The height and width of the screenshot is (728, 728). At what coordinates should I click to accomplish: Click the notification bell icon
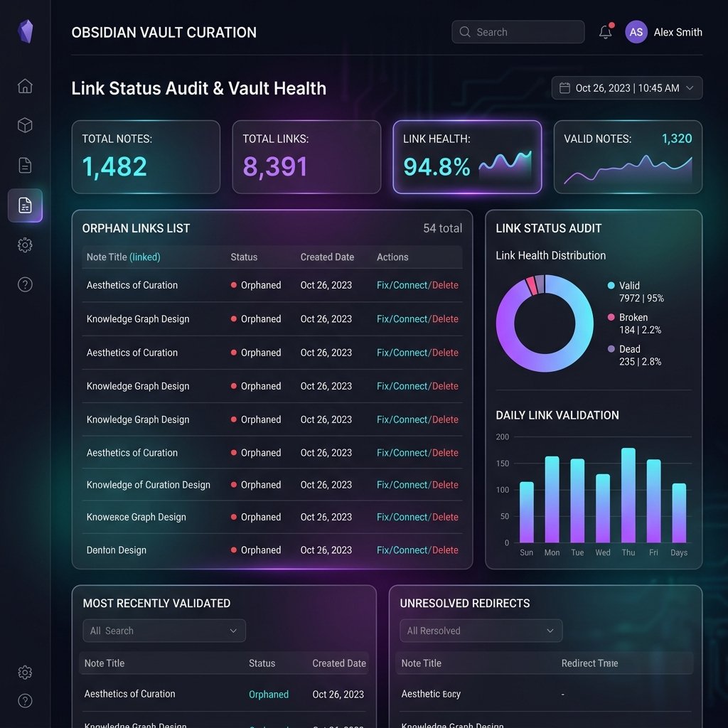(606, 31)
